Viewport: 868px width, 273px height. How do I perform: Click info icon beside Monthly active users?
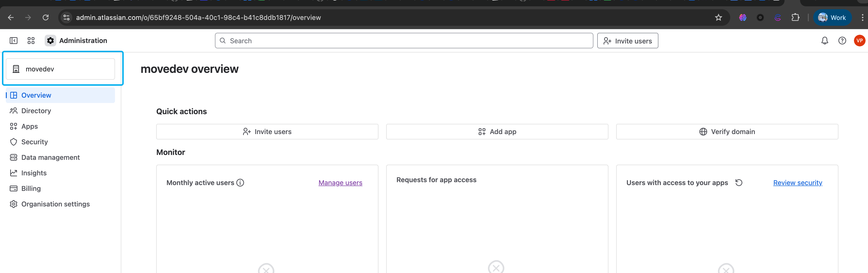click(240, 183)
